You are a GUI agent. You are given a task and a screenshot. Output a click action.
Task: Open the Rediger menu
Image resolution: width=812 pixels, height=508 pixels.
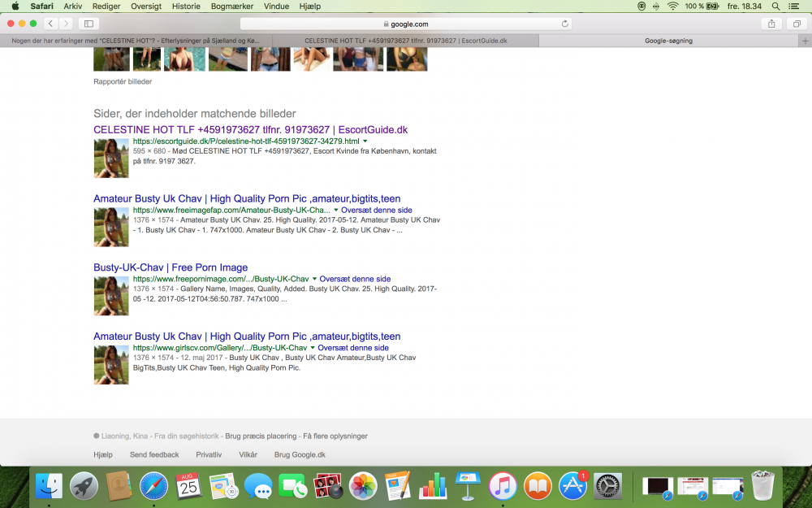click(106, 7)
